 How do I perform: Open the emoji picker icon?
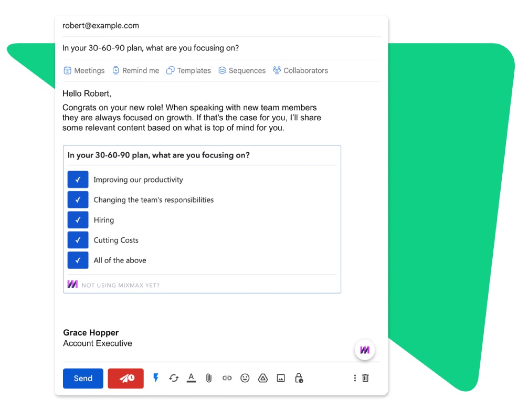tap(245, 378)
